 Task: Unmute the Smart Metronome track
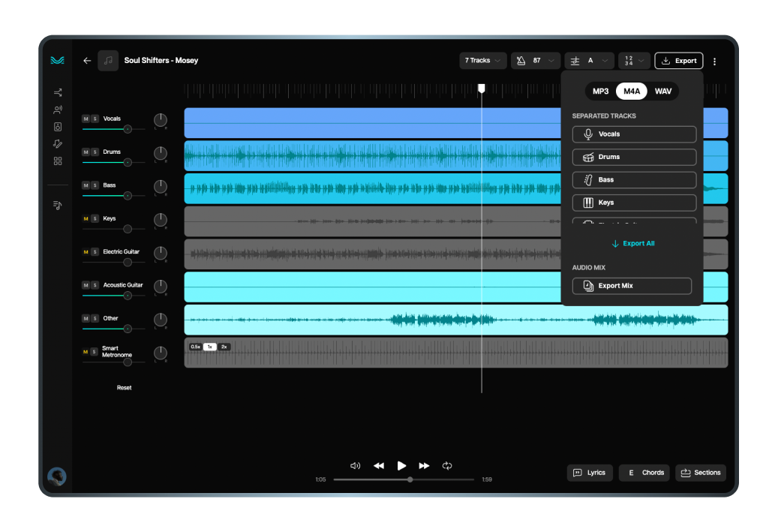(86, 352)
